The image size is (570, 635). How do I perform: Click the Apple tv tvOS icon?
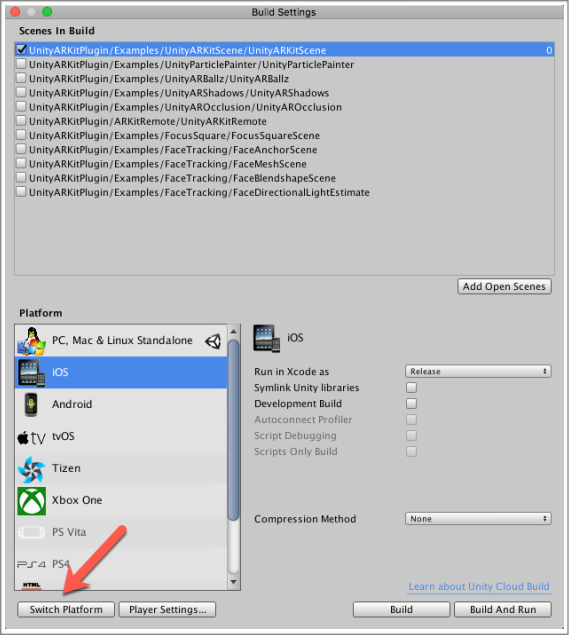(x=31, y=437)
